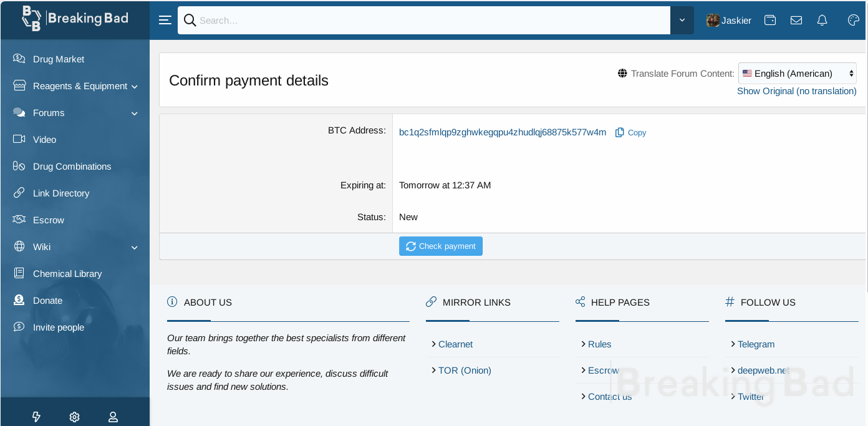Open the bell notifications icon
The width and height of the screenshot is (868, 426).
coord(822,20)
